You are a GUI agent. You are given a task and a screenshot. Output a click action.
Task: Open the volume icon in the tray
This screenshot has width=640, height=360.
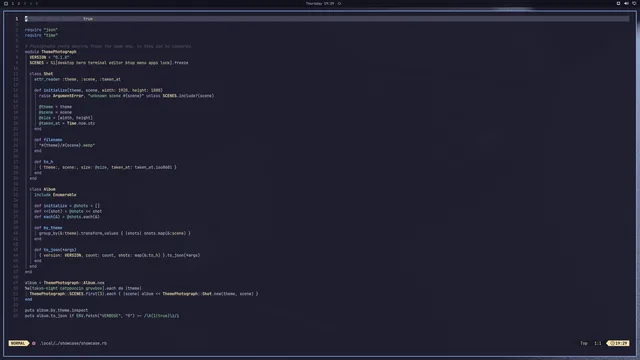pyautogui.click(x=626, y=3)
